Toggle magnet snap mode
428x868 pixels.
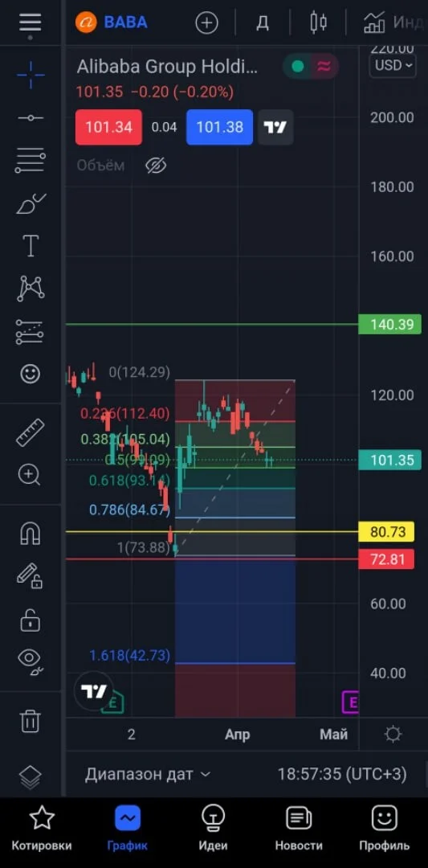click(30, 533)
